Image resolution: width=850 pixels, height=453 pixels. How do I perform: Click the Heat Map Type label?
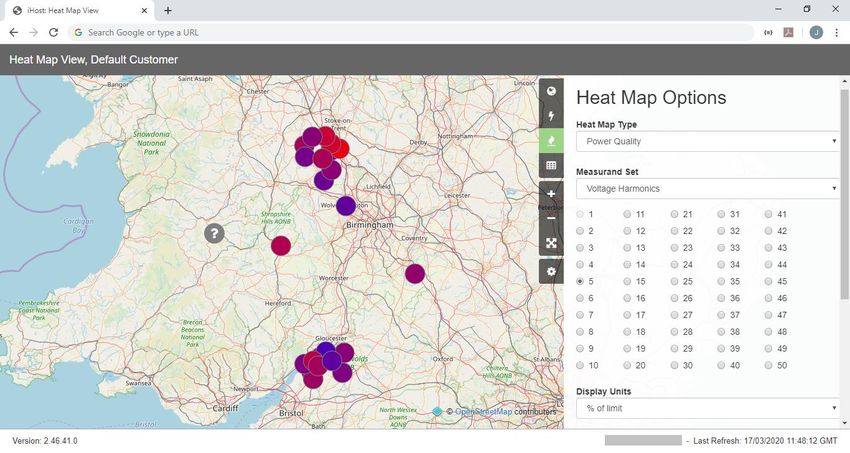point(607,125)
